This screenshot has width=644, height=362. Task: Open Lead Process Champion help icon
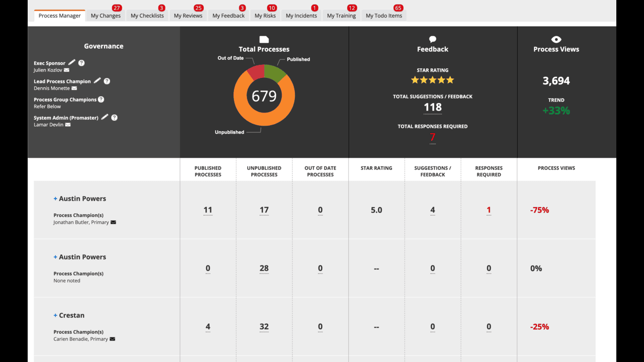point(107,81)
